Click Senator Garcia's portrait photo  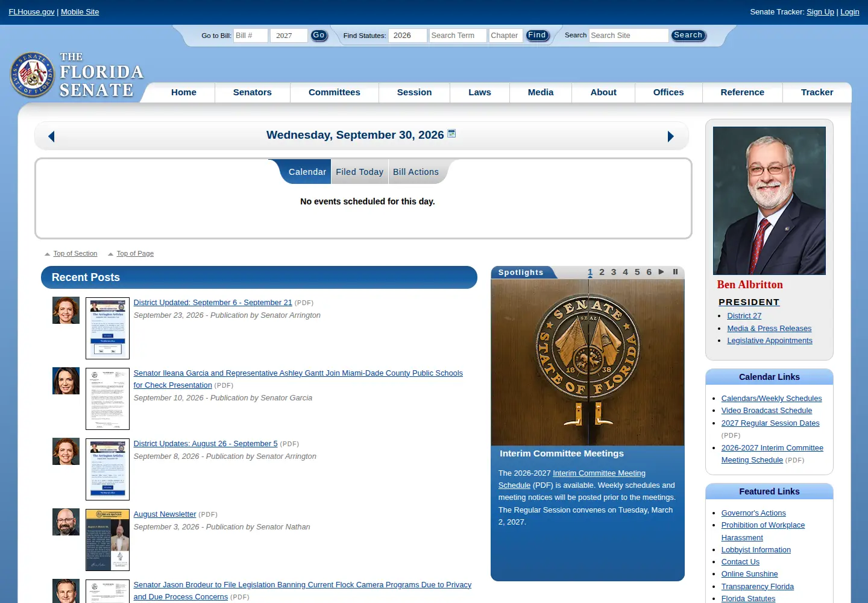click(66, 381)
